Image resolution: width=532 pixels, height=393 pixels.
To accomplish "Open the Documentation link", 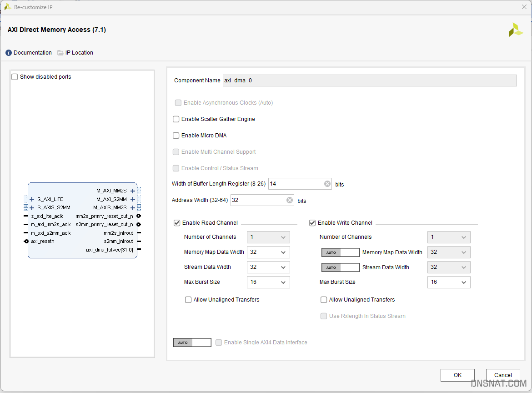I will (29, 53).
